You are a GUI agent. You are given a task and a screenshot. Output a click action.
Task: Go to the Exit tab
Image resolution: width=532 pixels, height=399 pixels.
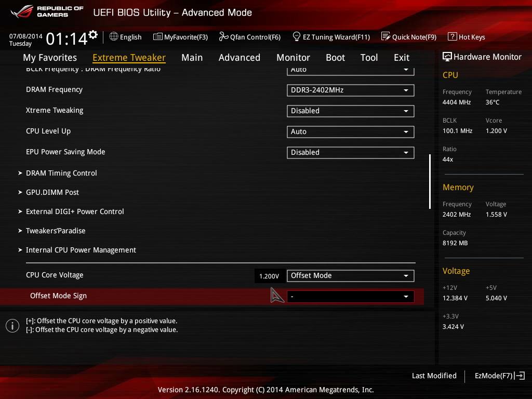pos(402,58)
